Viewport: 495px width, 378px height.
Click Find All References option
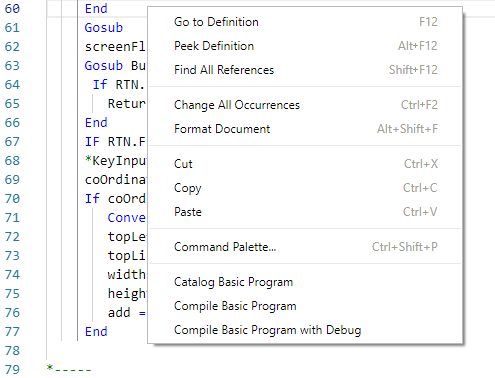click(x=305, y=70)
